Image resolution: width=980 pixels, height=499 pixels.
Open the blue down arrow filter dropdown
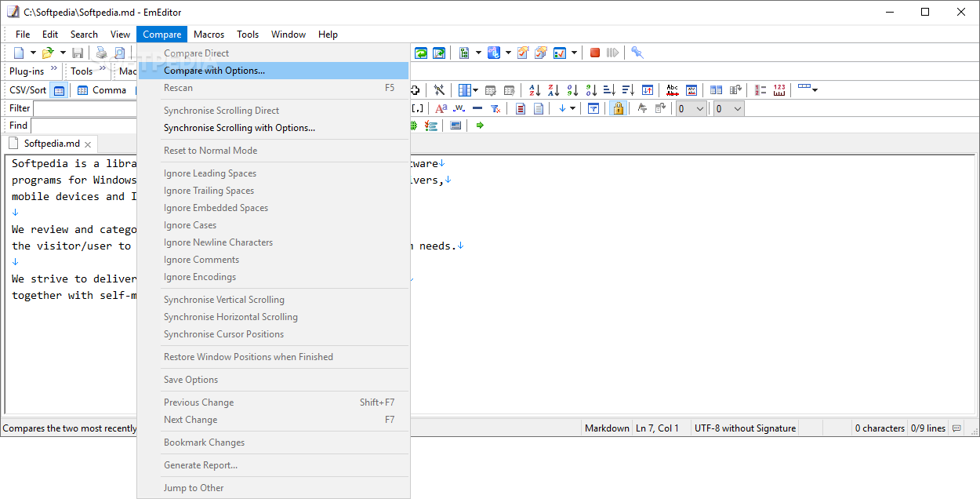tap(572, 108)
